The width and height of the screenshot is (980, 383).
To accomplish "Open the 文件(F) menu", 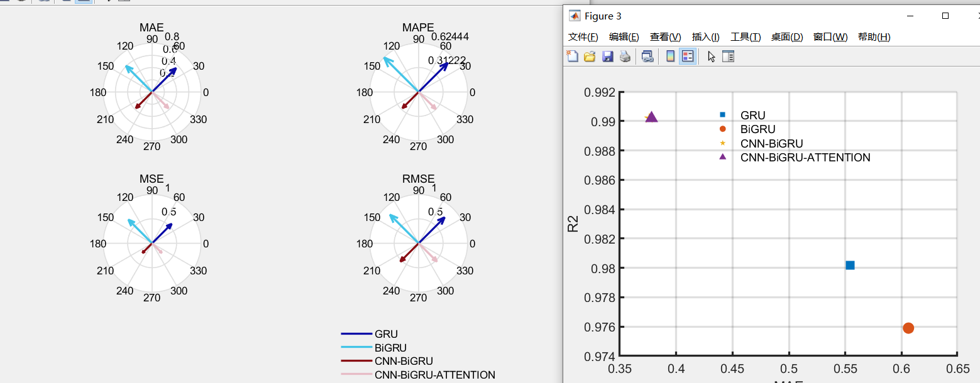I will (x=583, y=37).
